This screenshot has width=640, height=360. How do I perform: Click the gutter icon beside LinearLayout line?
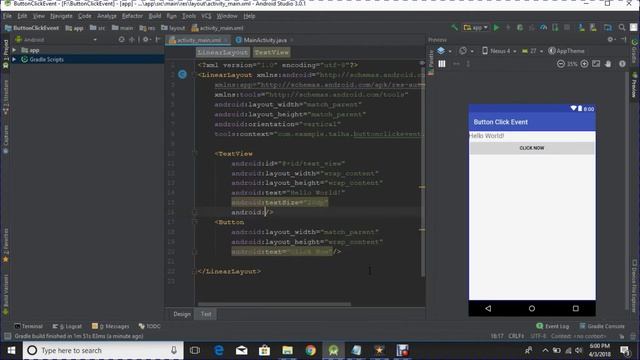(182, 74)
